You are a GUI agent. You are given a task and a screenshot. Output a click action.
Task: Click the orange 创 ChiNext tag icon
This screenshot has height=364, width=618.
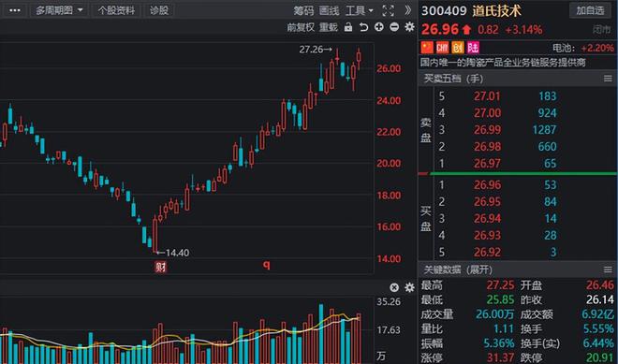click(x=458, y=48)
